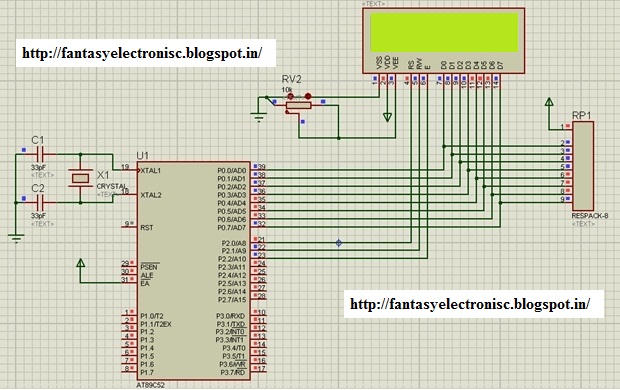Click the LCD VEE pin label
620x390 pixels.
pos(396,63)
